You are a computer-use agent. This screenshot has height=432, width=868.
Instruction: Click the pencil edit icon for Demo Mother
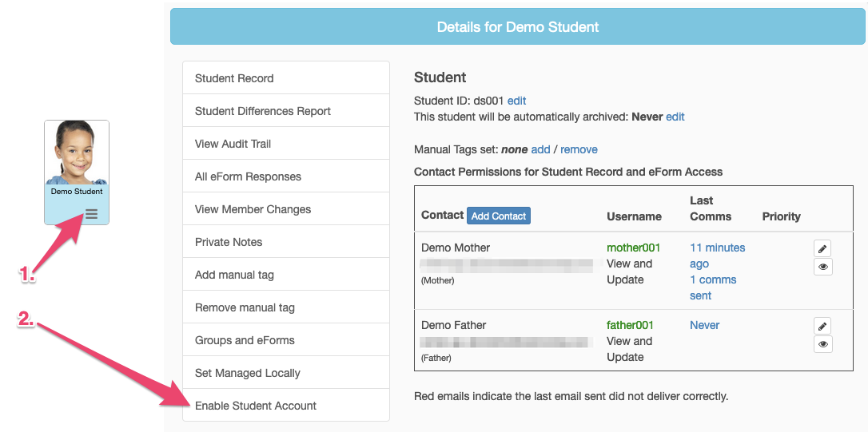point(822,248)
